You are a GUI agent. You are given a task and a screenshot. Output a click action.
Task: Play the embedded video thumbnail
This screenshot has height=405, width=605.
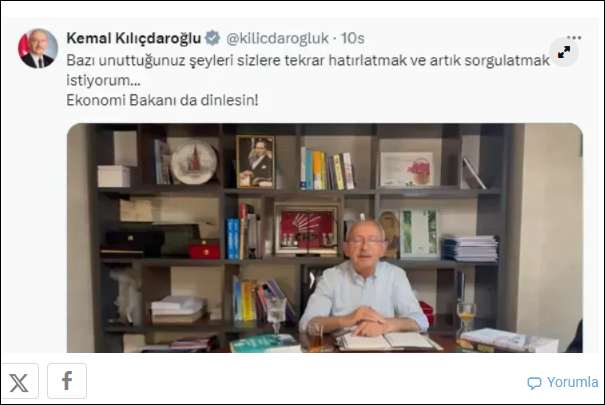click(324, 238)
